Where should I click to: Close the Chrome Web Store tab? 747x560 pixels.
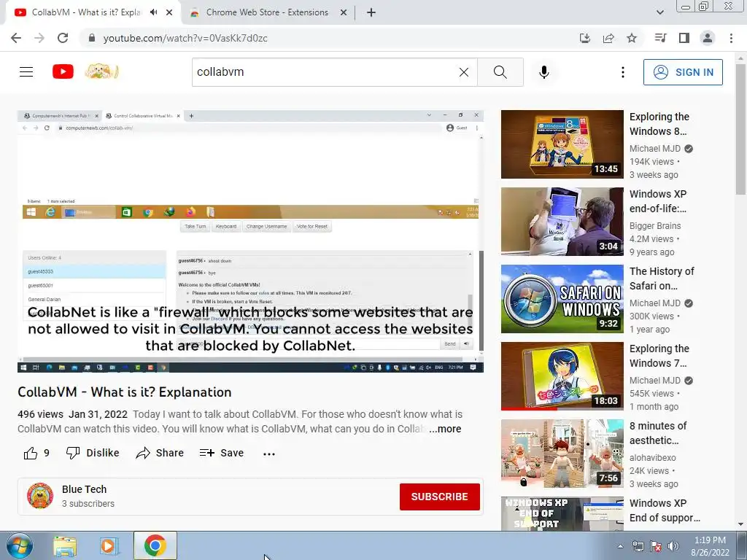344,12
